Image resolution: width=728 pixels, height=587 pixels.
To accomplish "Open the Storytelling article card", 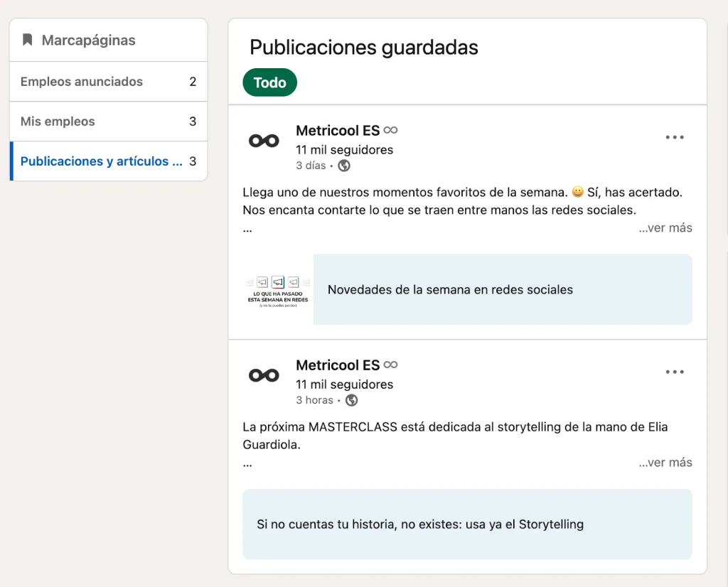I will [x=468, y=524].
